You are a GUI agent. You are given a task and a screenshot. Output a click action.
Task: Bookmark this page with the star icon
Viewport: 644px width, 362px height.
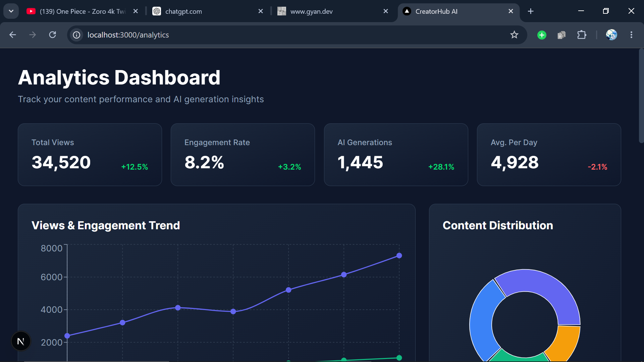514,35
